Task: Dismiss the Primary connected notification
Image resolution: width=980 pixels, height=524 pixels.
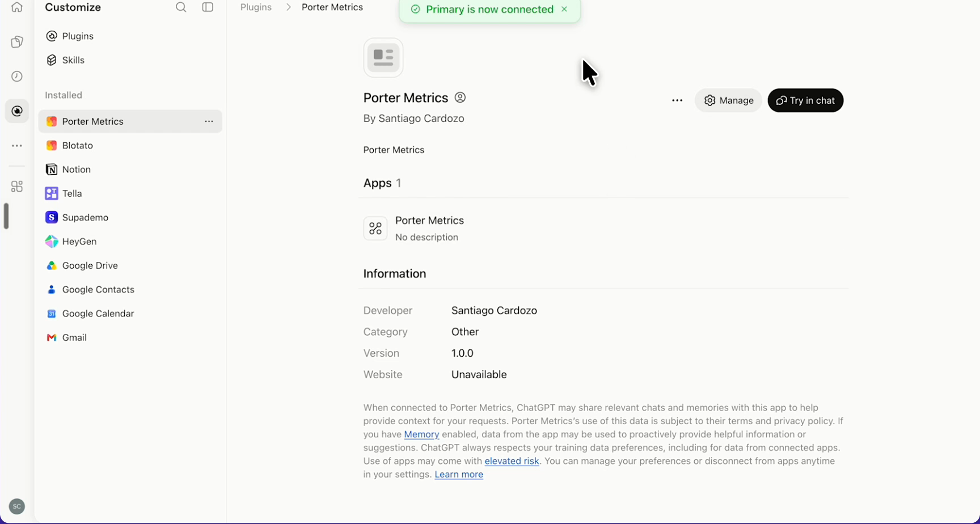Action: (x=564, y=9)
